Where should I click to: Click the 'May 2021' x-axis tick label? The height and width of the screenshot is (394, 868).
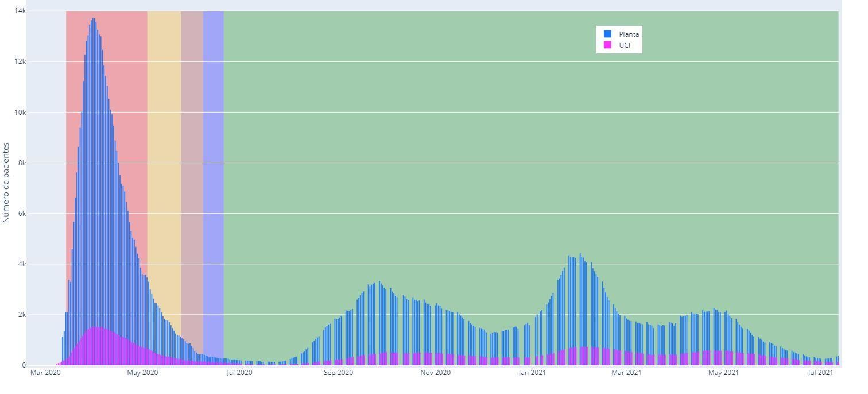click(x=723, y=373)
